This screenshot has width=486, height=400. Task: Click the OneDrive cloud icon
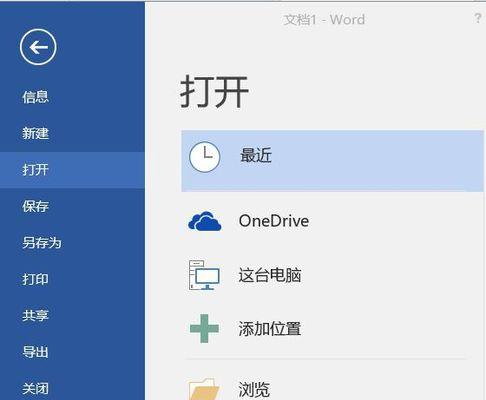205,221
